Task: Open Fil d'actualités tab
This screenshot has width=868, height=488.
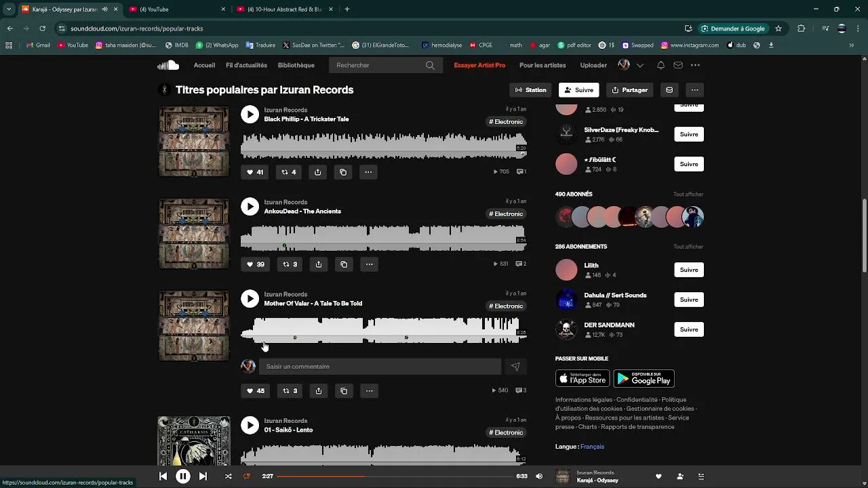Action: pyautogui.click(x=246, y=65)
